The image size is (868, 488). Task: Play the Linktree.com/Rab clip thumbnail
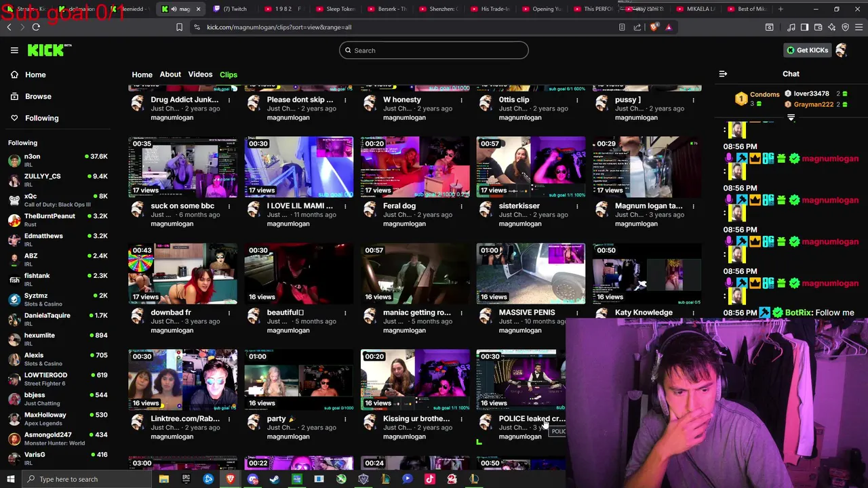182,380
